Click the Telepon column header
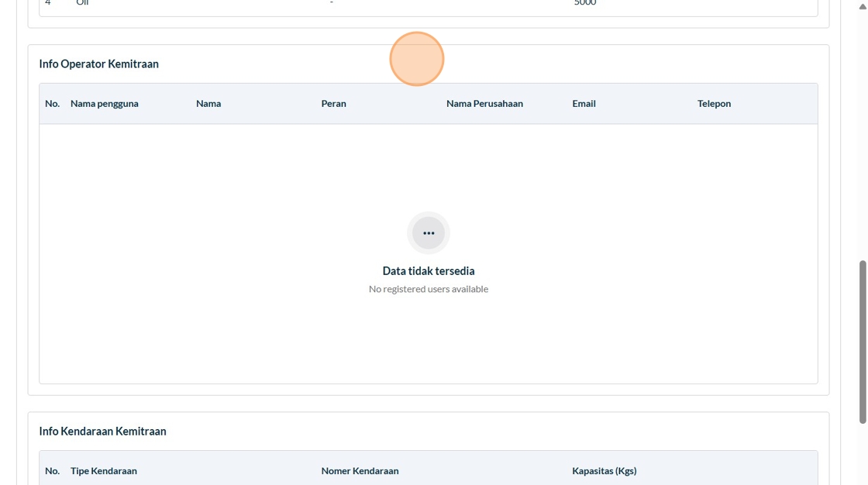Viewport: 868px width, 485px height. click(714, 104)
